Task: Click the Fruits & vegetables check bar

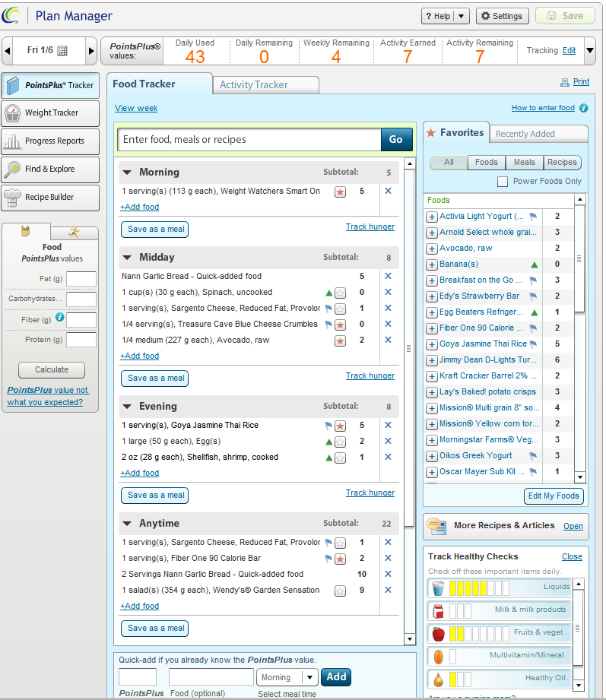Action: click(x=479, y=633)
